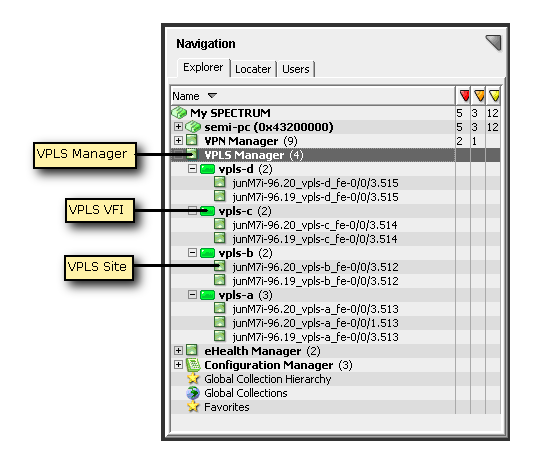Select the vpls-b (2) label
This screenshot has width=559, height=470.
point(246,253)
